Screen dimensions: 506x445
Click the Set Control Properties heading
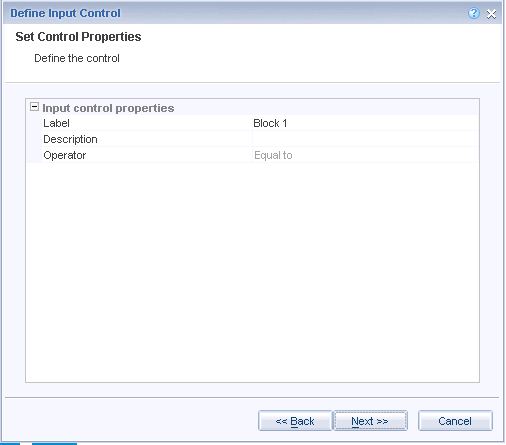78,37
